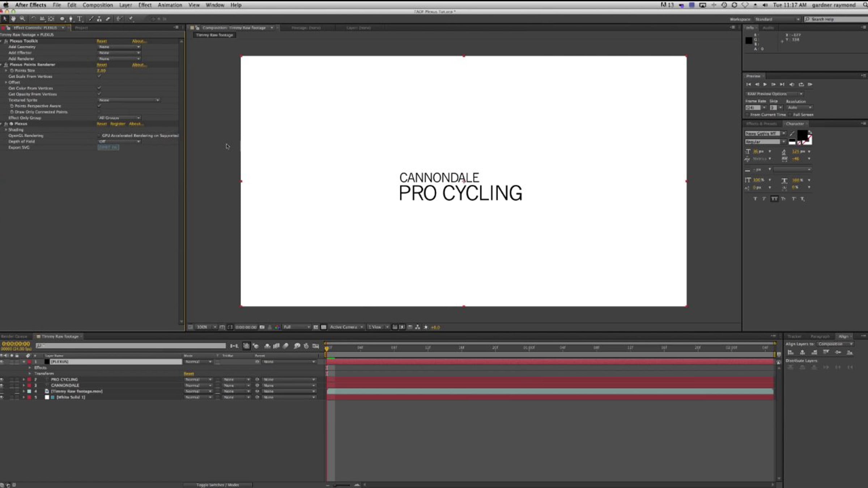Click the PLEXUS layer color label
This screenshot has width=868, height=488.
29,362
